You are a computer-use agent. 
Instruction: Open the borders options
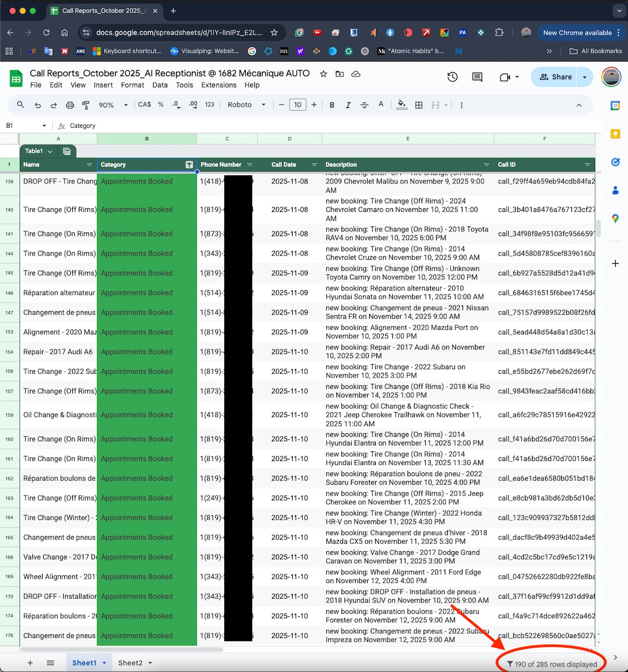(x=419, y=105)
